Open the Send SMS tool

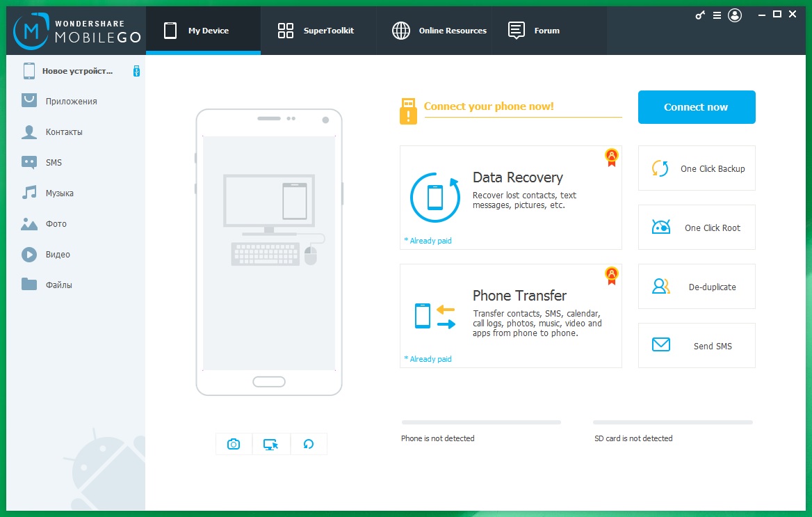697,345
